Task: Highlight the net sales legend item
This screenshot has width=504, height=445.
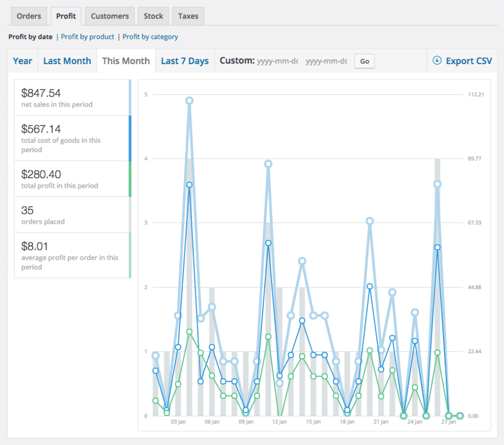Action: point(72,98)
